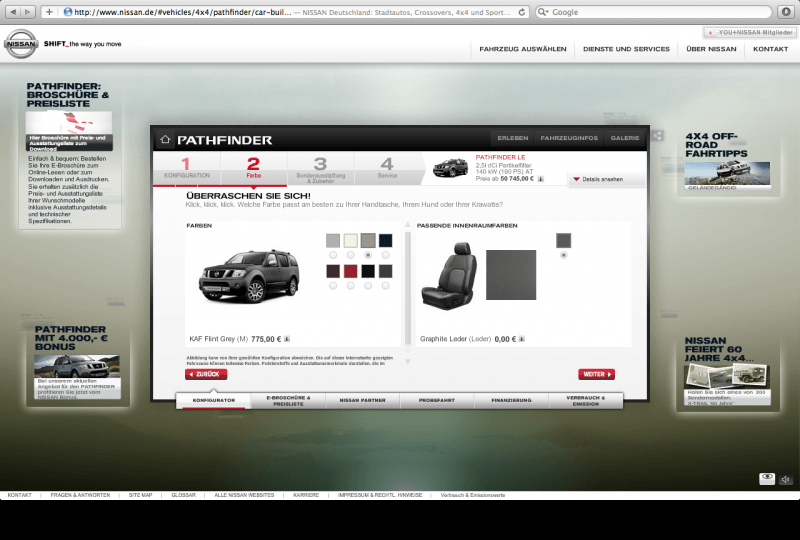Viewport: 800px width, 540px height.
Task: Open info icon beside 50 745,00 € price
Action: pos(541,179)
